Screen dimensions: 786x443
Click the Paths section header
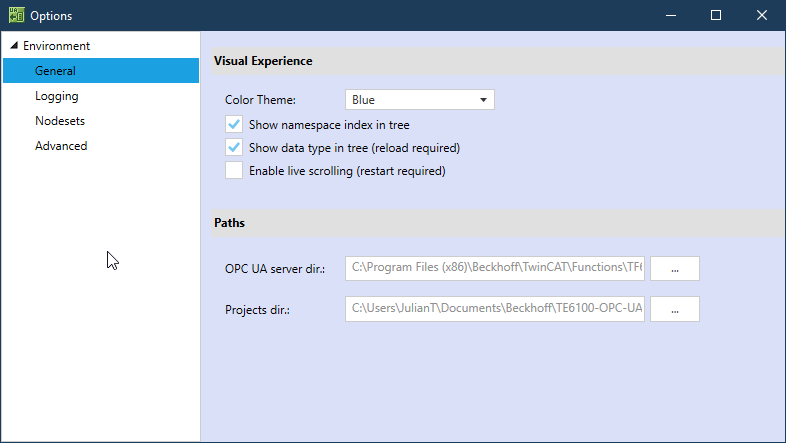click(x=498, y=223)
